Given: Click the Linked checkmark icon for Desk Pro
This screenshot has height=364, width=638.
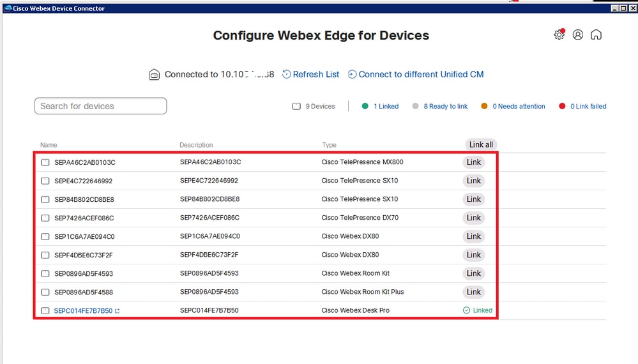Looking at the screenshot, I should click(x=466, y=310).
